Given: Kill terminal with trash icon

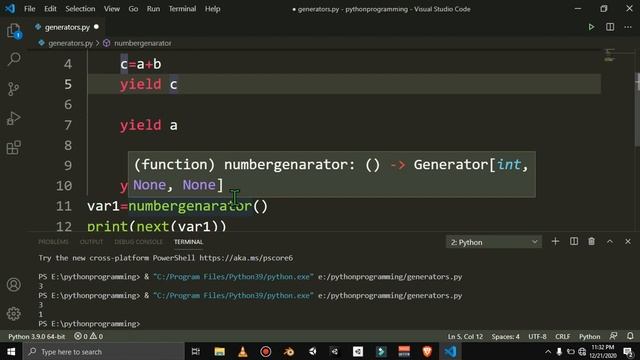Looking at the screenshot, I should 591,242.
